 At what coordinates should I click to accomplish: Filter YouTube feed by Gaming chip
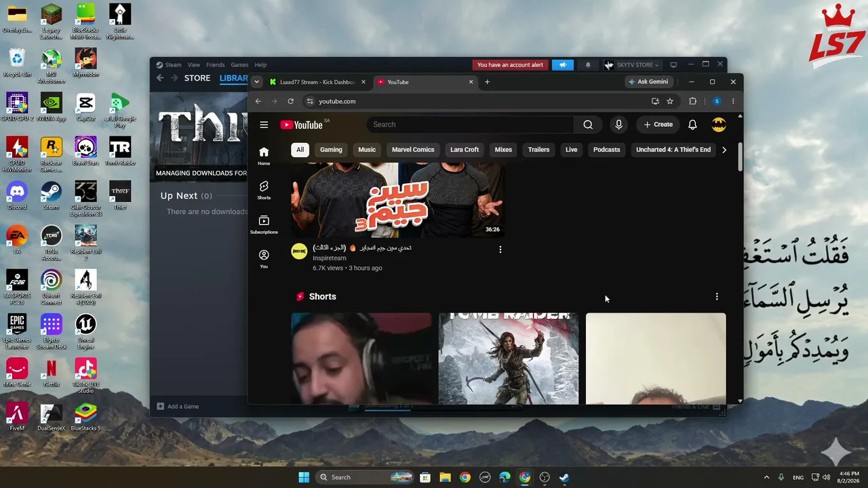click(331, 150)
